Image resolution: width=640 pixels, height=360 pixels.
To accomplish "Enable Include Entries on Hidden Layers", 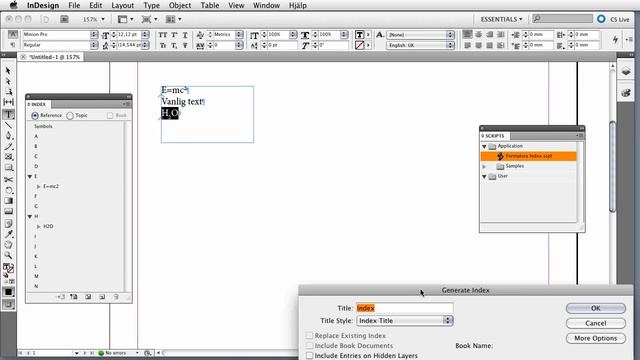I will pyautogui.click(x=309, y=356).
